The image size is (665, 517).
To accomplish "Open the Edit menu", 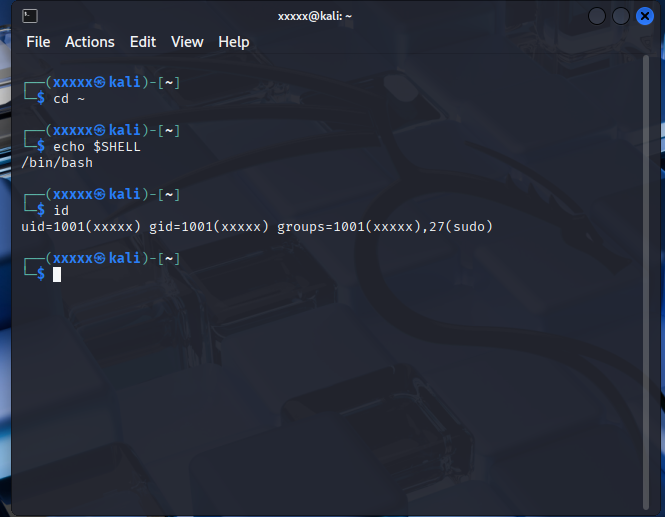I will 143,42.
